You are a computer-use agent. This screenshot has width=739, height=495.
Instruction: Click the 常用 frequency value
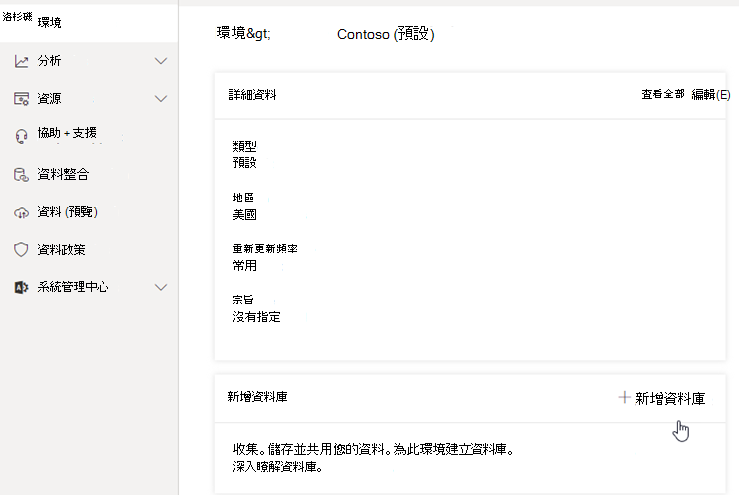click(244, 265)
